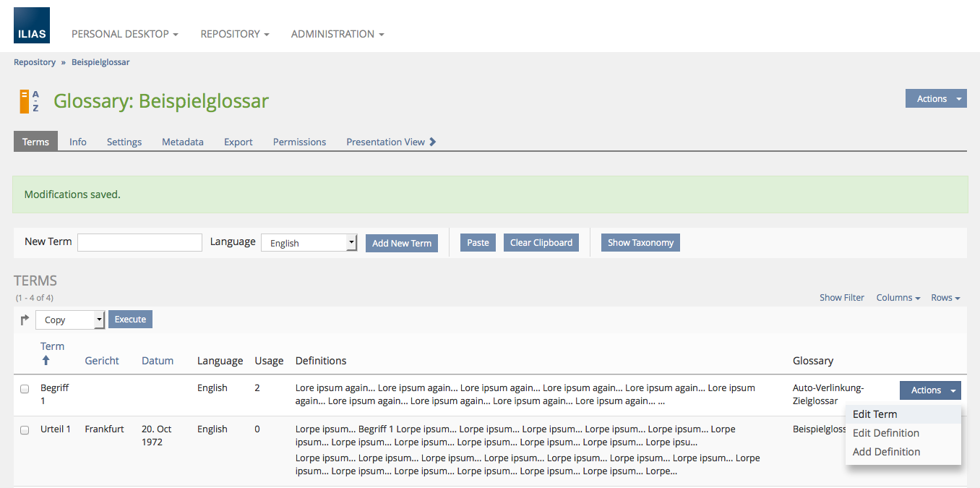Click the glossary A-Z book icon
The height and width of the screenshot is (488, 980).
(x=30, y=101)
